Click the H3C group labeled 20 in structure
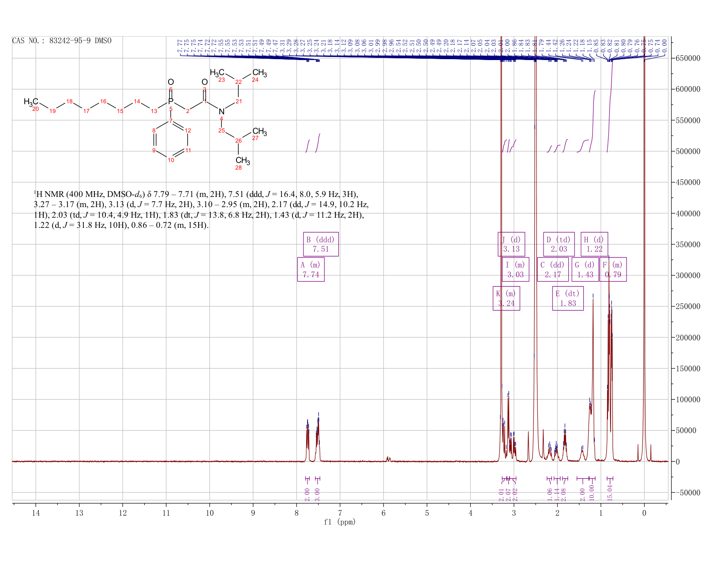Image resolution: width=728 pixels, height=563 pixels. click(31, 102)
